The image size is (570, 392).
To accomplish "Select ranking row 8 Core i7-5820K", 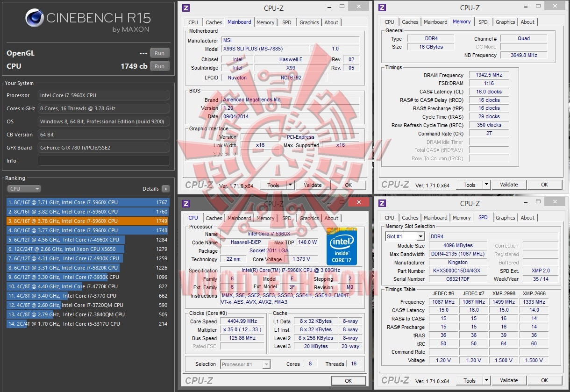I will (x=87, y=268).
